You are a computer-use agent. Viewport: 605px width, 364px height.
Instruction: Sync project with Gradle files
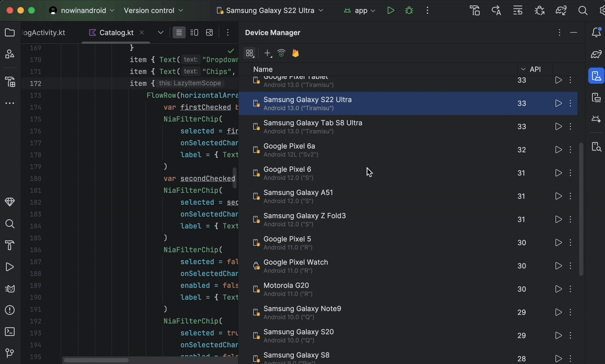click(x=560, y=10)
